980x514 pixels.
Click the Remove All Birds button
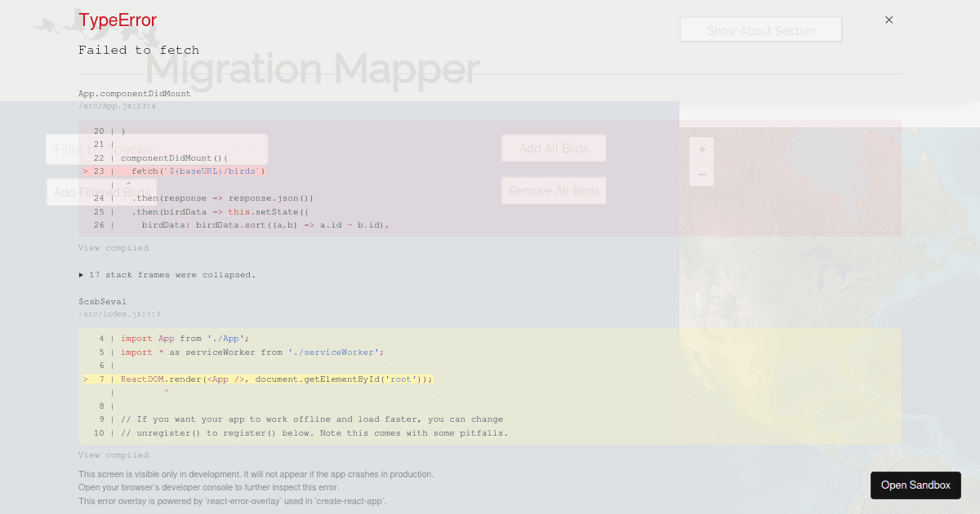(553, 190)
